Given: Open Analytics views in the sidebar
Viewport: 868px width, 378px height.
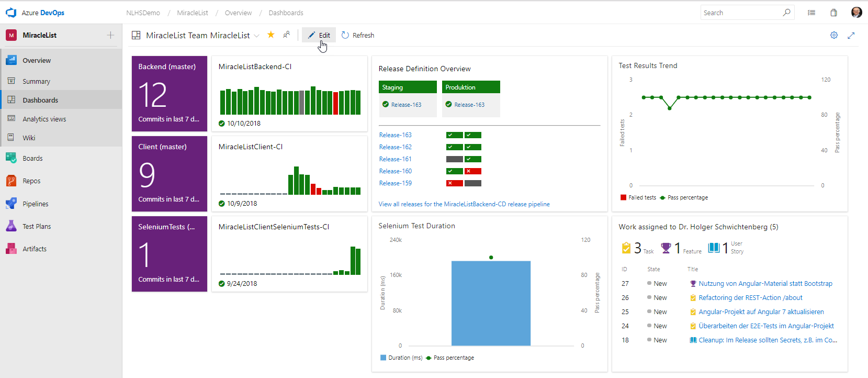Looking at the screenshot, I should point(44,119).
